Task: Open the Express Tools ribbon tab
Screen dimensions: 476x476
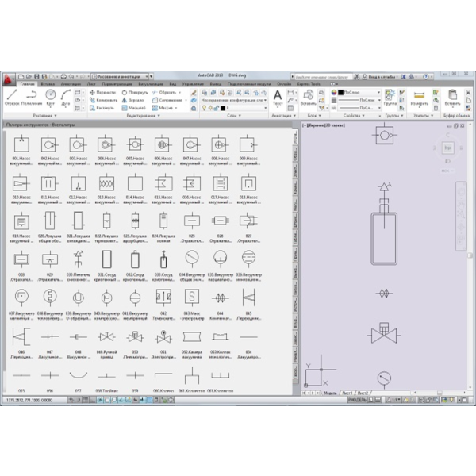Action: pyautogui.click(x=309, y=84)
